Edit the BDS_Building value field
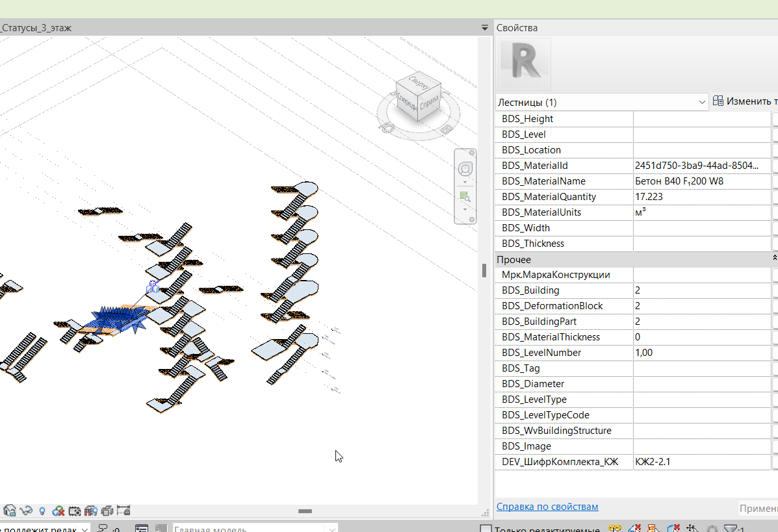 coord(702,290)
